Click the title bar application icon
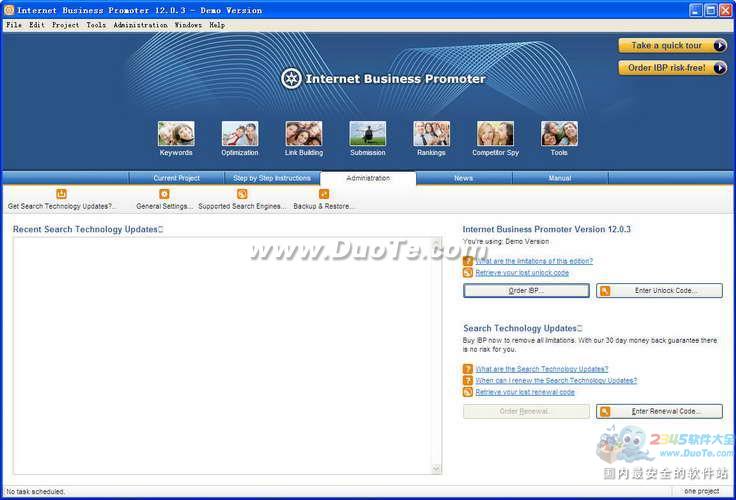The image size is (736, 500). click(9, 10)
